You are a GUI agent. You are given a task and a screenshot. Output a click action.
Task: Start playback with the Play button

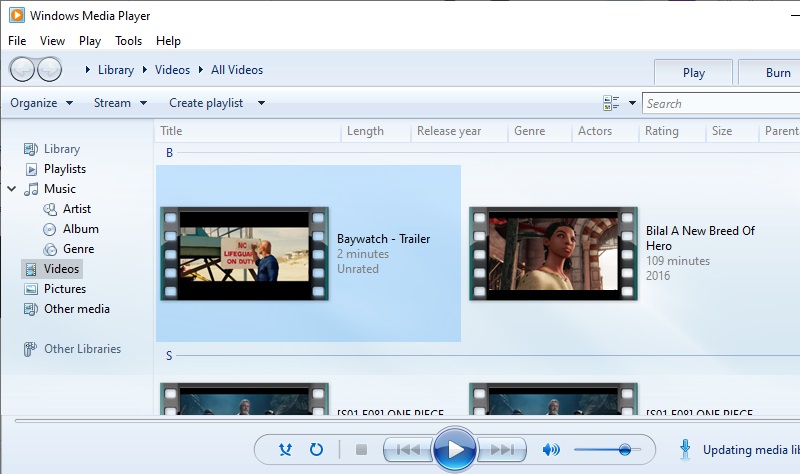click(454, 450)
